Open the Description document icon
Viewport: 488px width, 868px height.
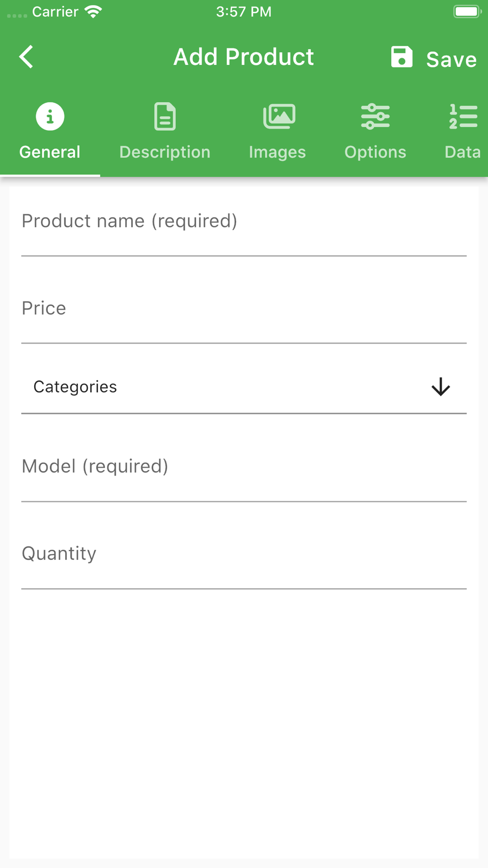[x=165, y=117]
